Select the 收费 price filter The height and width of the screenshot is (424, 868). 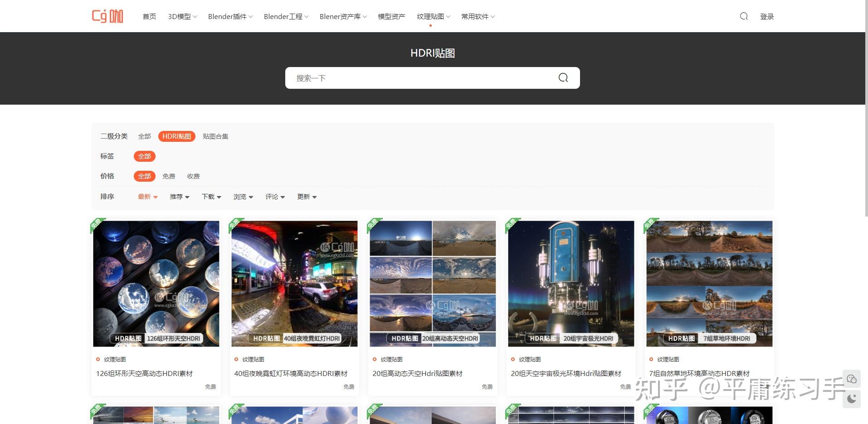193,176
